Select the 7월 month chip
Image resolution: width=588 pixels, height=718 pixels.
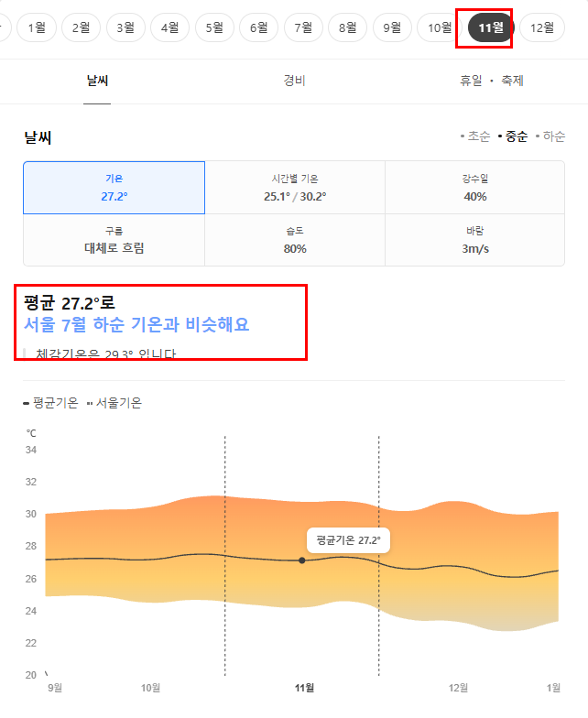coord(303,27)
